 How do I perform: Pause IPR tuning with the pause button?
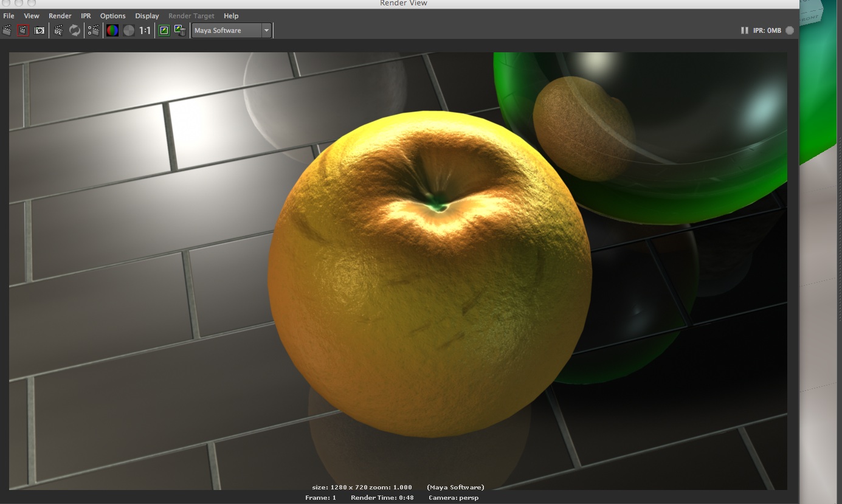[x=744, y=30]
